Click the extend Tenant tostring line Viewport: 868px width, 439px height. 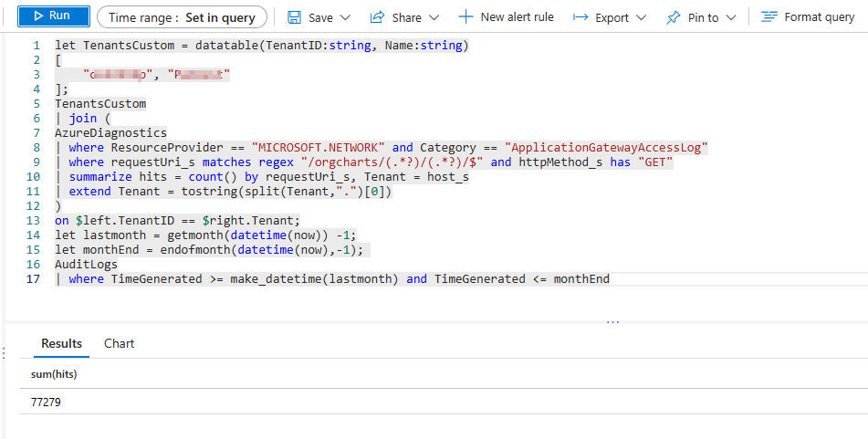pyautogui.click(x=224, y=191)
